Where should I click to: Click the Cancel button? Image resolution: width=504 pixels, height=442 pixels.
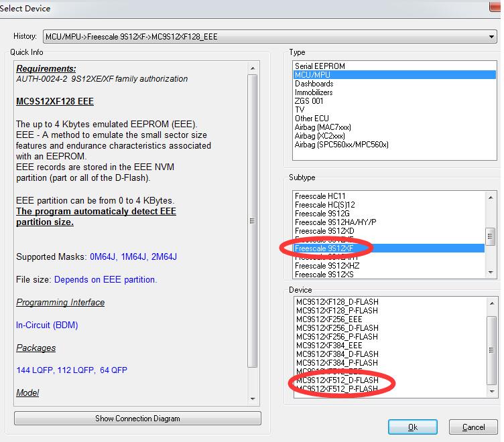[x=473, y=427]
